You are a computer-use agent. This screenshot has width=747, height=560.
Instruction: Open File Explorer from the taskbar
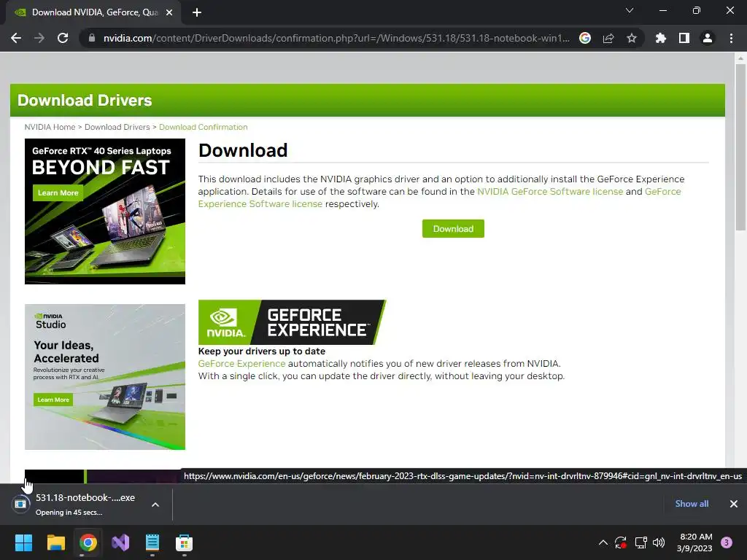click(55, 542)
